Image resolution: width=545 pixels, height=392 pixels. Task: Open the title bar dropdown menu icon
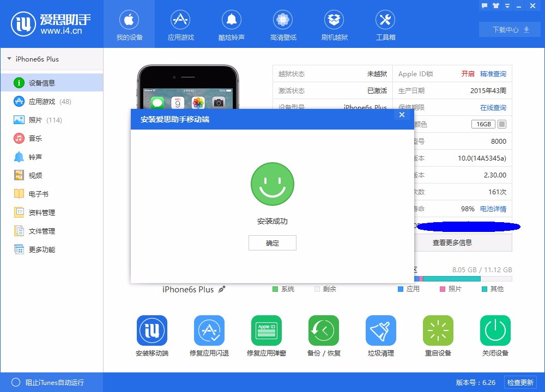click(x=507, y=5)
